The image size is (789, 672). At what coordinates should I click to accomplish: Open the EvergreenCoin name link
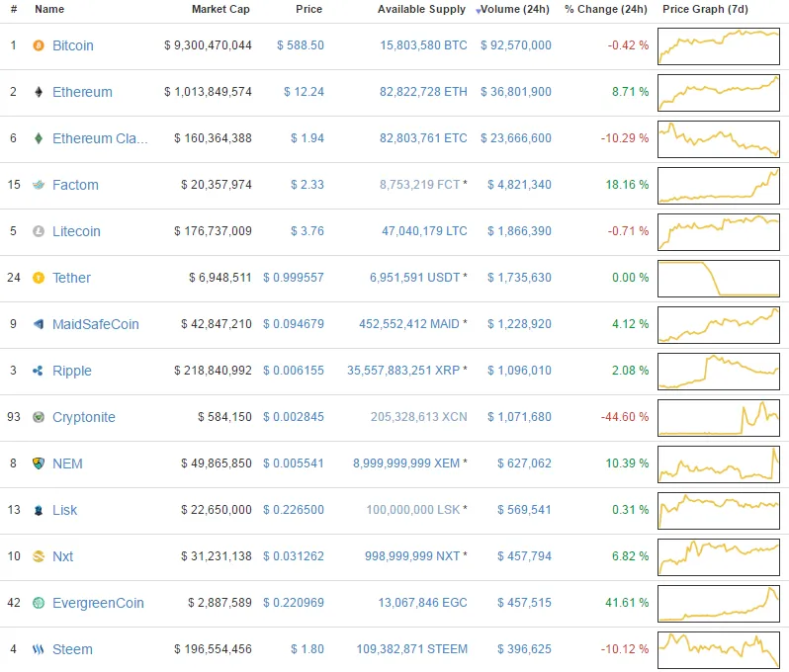98,603
